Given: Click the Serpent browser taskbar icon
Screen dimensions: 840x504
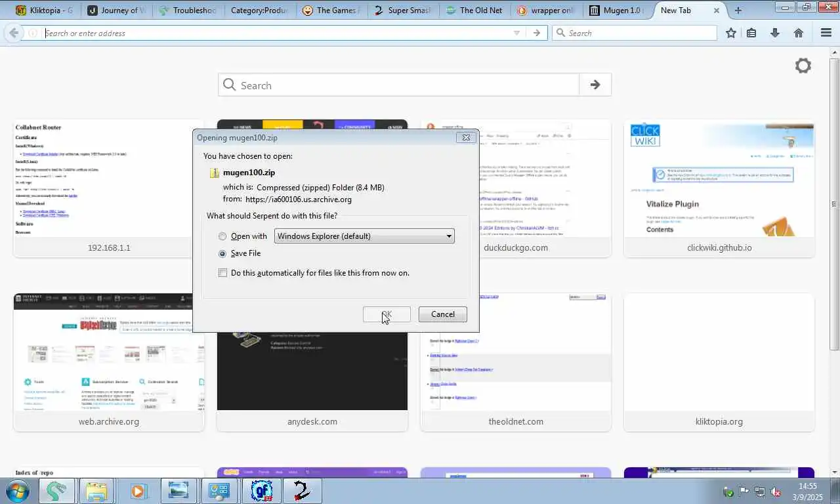Looking at the screenshot, I should 56,492.
